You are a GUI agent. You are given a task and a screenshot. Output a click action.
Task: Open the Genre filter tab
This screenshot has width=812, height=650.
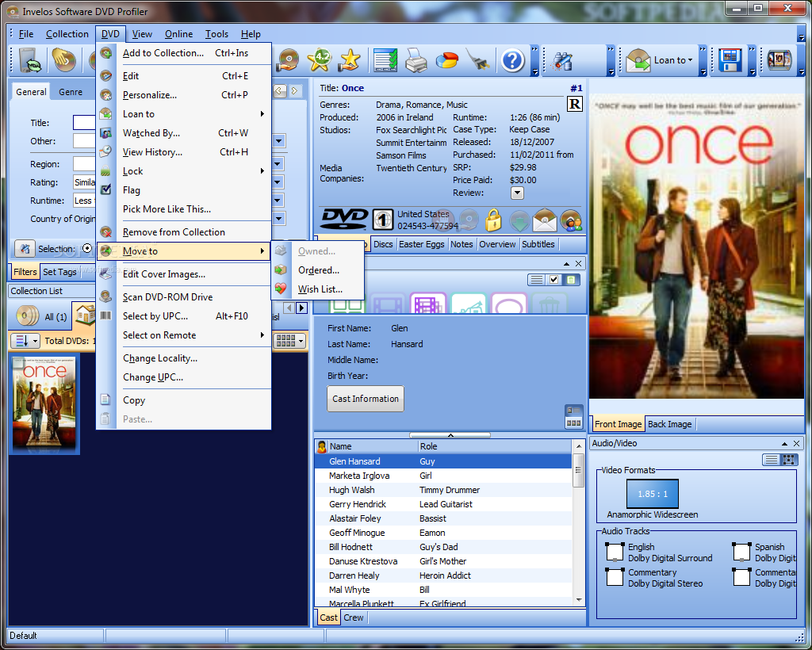(x=71, y=92)
